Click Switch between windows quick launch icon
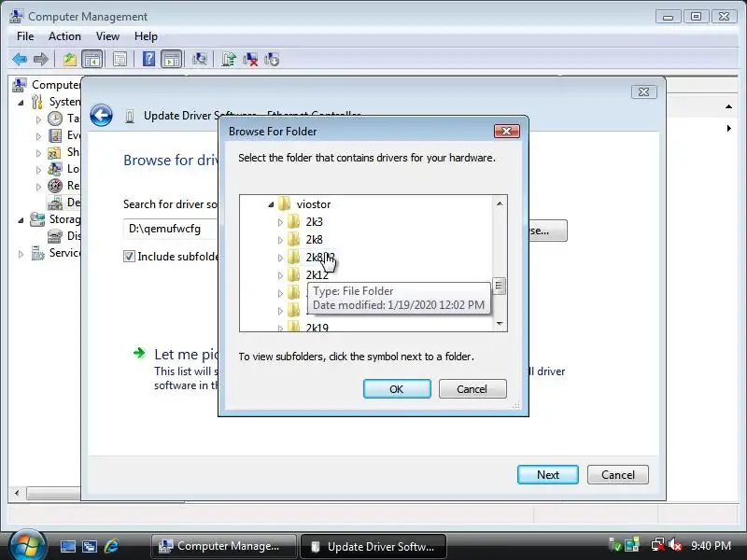Screen dimensions: 747x560 (89, 546)
